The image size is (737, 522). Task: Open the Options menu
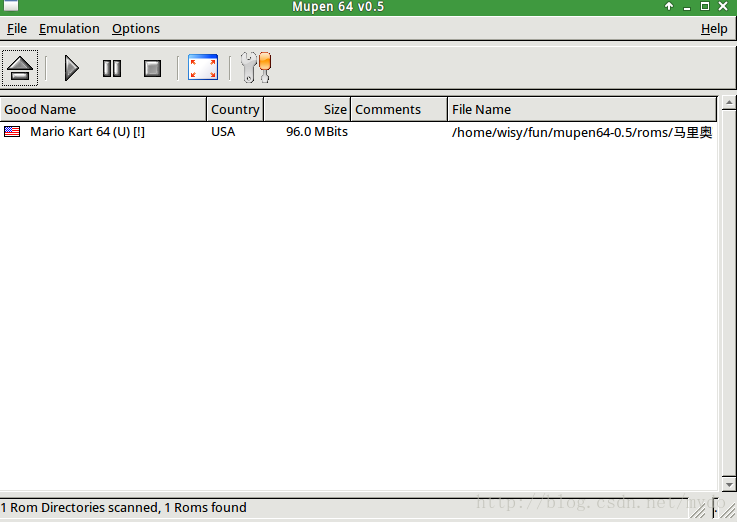pyautogui.click(x=136, y=29)
